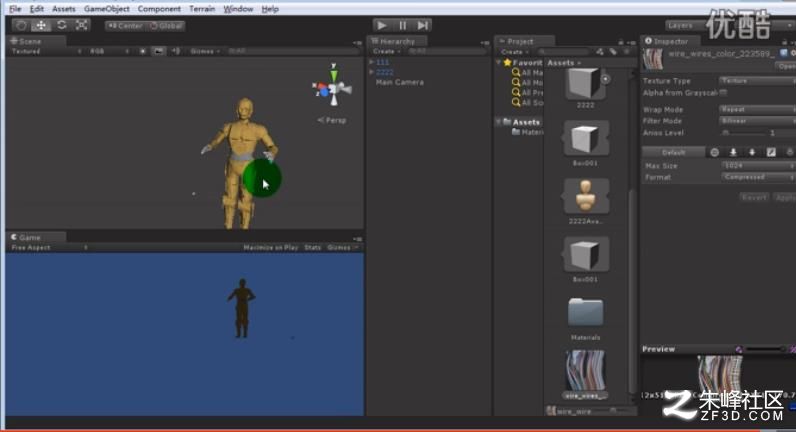Open the Textured draw mode dropdown
This screenshot has width=796, height=432.
pos(46,51)
